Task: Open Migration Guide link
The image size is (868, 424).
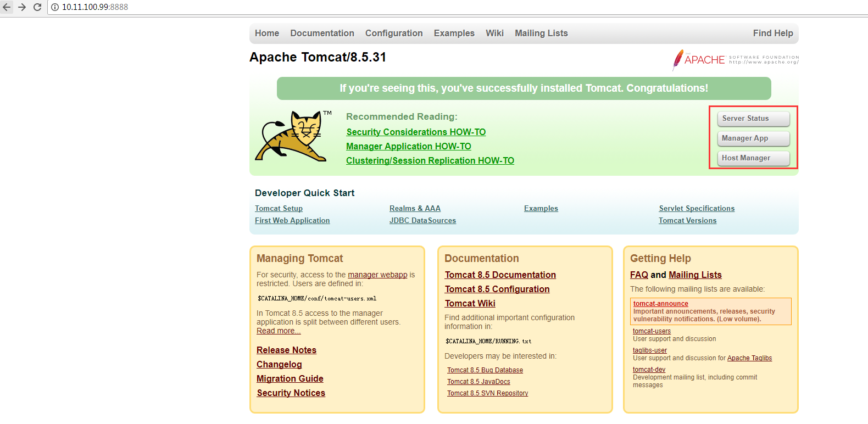Action: tap(290, 378)
